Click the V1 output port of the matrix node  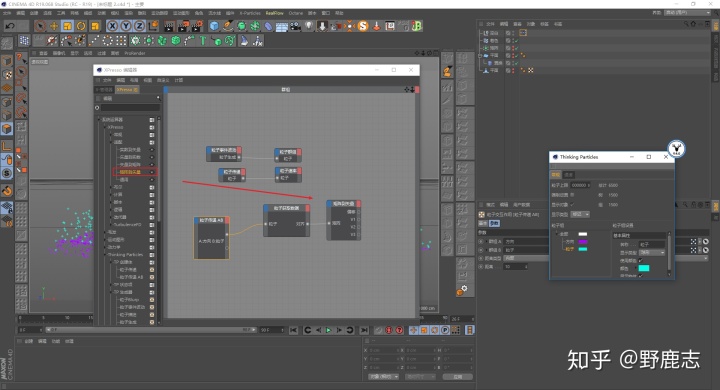359,220
